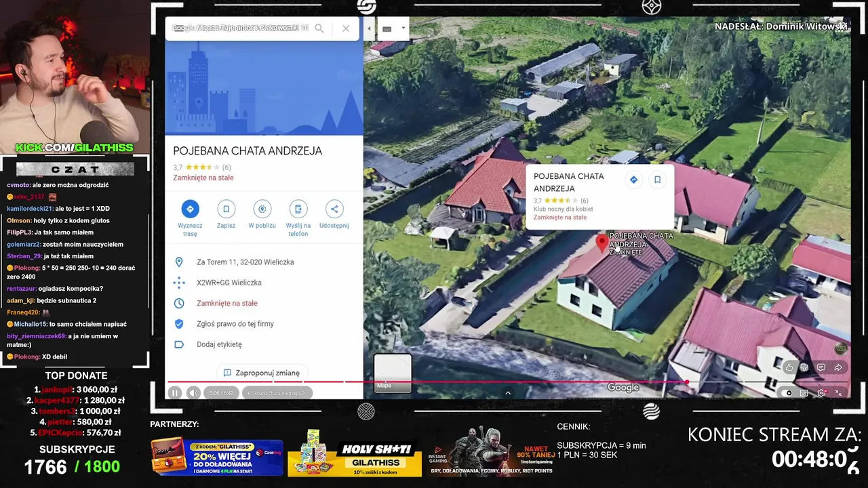Screen dimensions: 868x488
Task: Exit fullscreen video mode
Action: coord(838,393)
